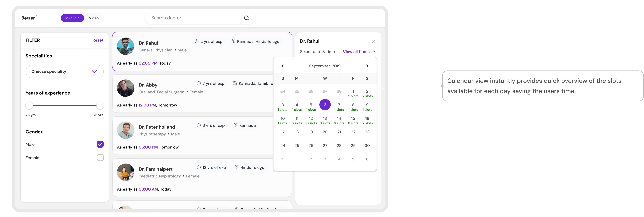Click Dr. Rahul's 02:00 PM earliest time
The image size is (644, 217).
click(x=148, y=63)
